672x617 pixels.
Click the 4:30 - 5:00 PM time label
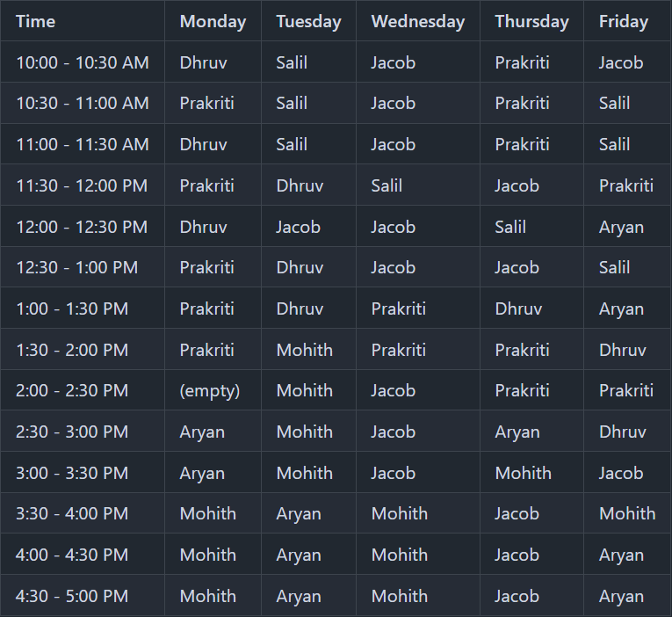pyautogui.click(x=72, y=596)
